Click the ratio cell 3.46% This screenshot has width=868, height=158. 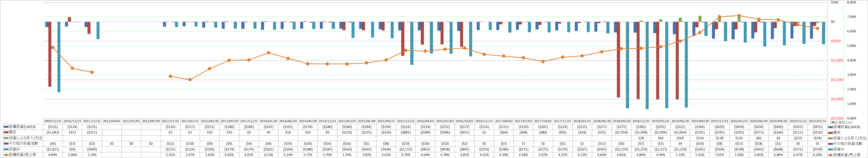click(x=72, y=155)
